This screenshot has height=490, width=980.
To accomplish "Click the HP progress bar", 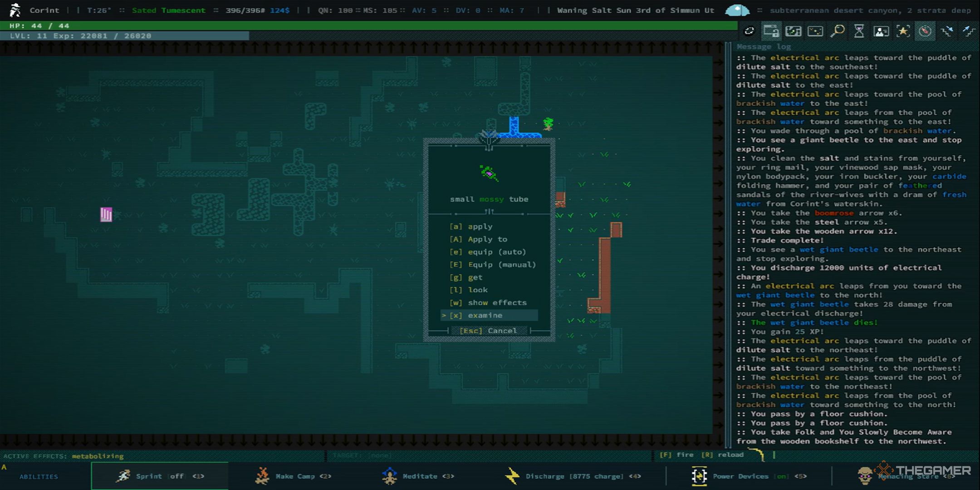I will coord(365,25).
